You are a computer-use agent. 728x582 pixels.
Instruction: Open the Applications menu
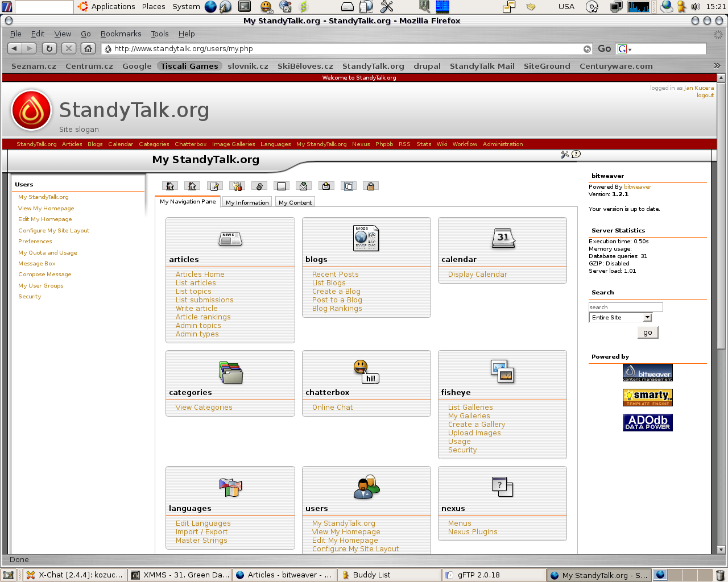coord(113,7)
